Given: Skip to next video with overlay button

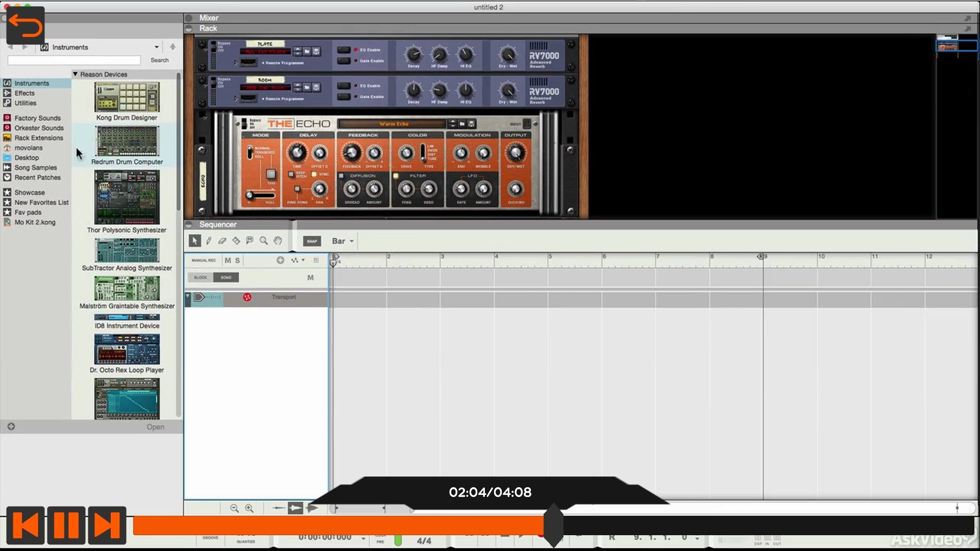Looking at the screenshot, I should click(107, 525).
